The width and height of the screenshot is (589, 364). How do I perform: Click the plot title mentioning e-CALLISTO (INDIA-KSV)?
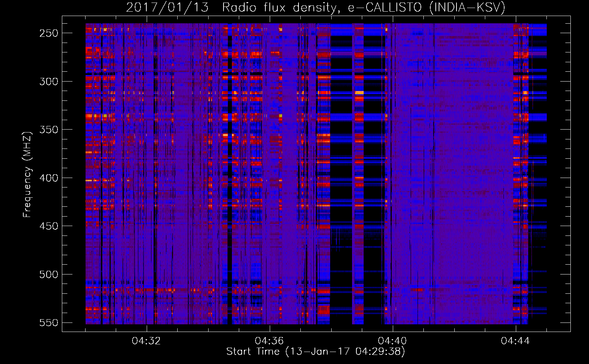(316, 7)
